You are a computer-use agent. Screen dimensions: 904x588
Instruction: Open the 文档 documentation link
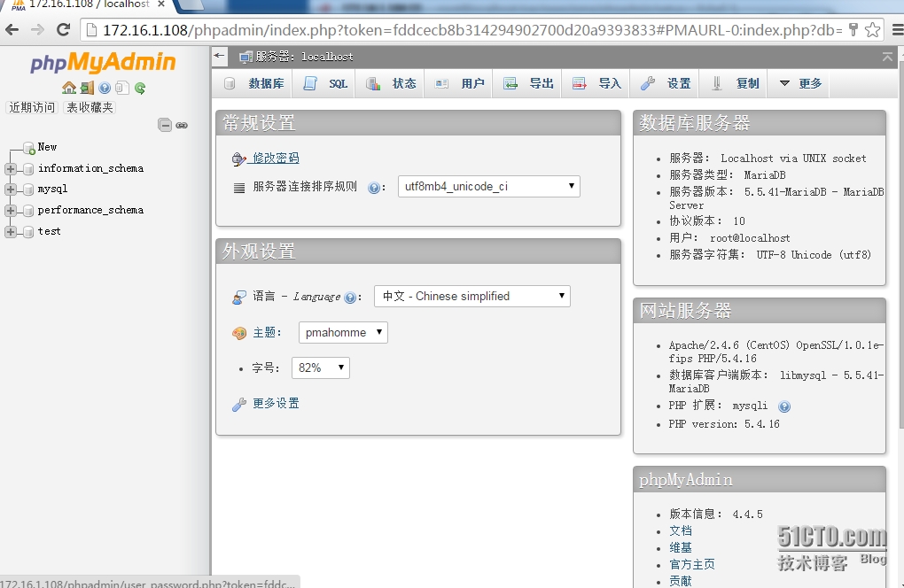(681, 531)
